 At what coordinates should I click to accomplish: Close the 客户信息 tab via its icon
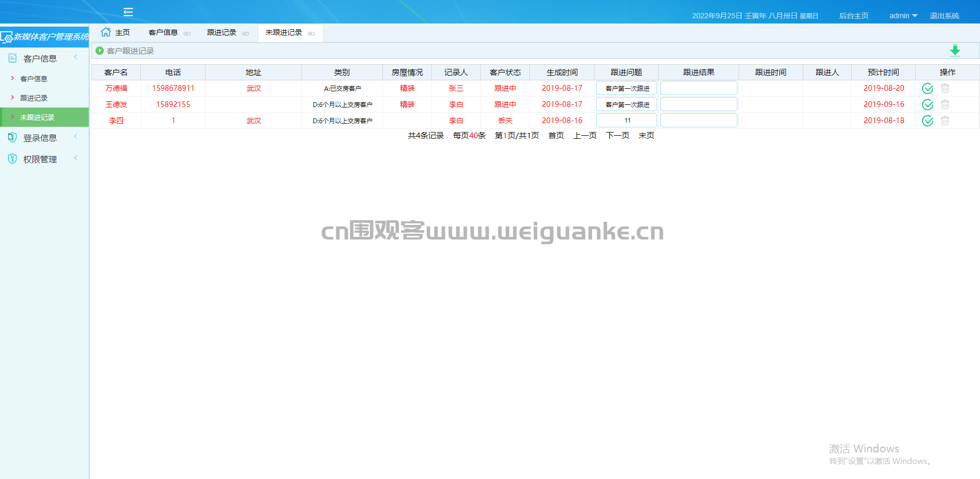[x=187, y=33]
